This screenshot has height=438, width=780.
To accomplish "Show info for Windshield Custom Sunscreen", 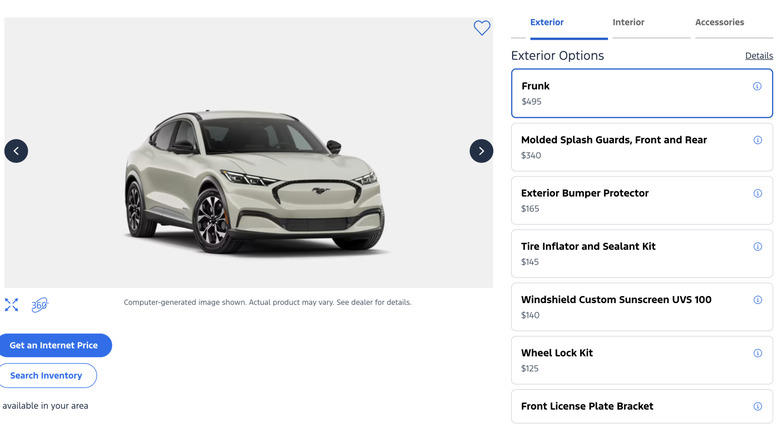I will [x=757, y=299].
